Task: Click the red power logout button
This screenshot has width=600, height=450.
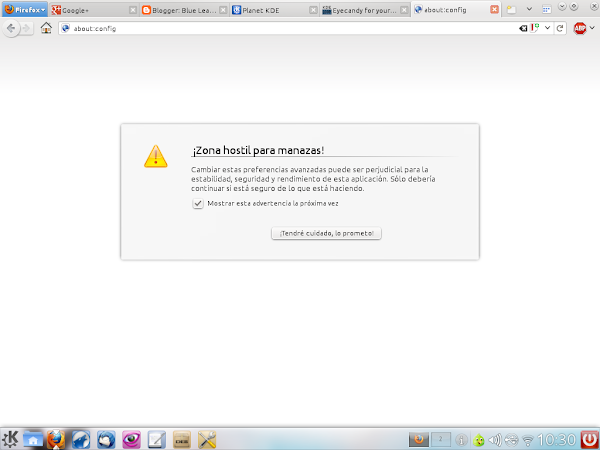Action: [590, 439]
